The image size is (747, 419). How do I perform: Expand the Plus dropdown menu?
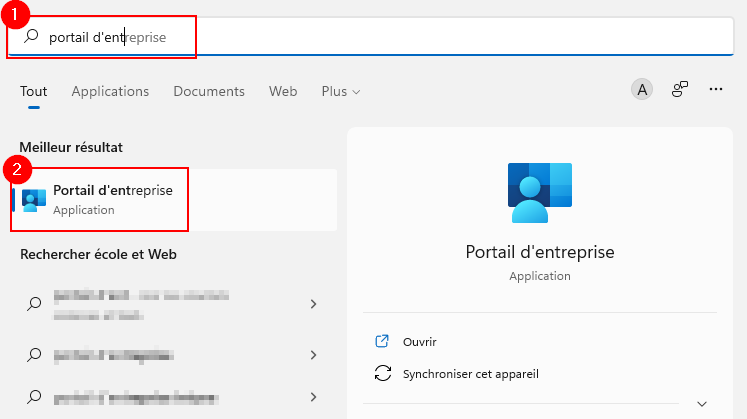pyautogui.click(x=341, y=91)
